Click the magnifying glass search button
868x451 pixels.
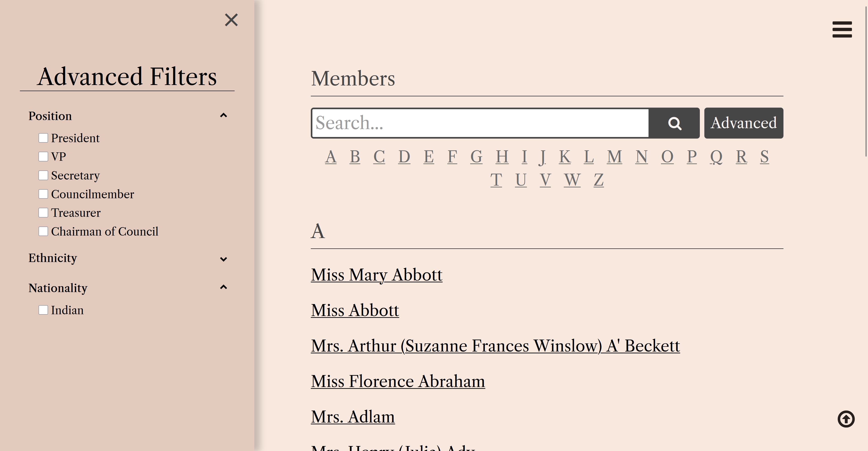coord(674,123)
